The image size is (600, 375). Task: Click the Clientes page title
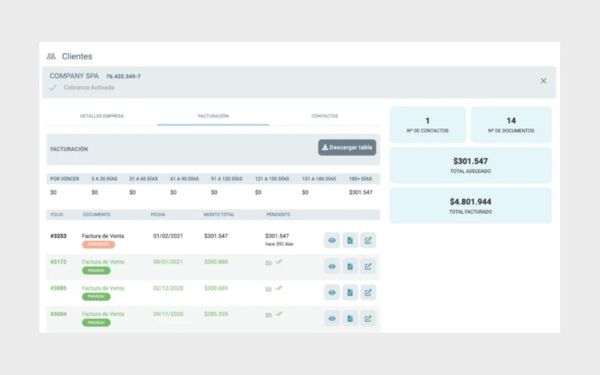click(77, 56)
